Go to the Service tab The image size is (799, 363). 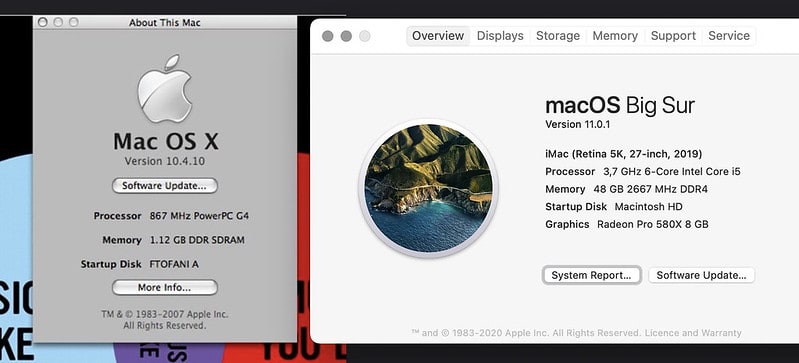tap(729, 36)
